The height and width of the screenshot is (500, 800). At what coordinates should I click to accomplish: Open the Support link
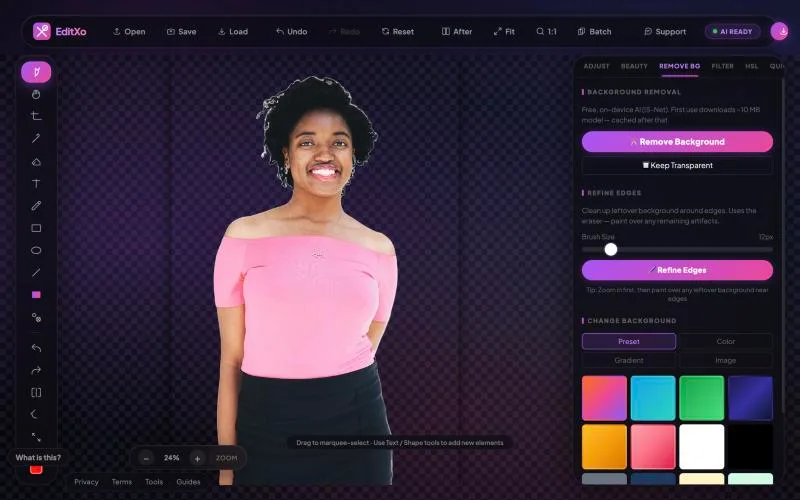point(665,32)
